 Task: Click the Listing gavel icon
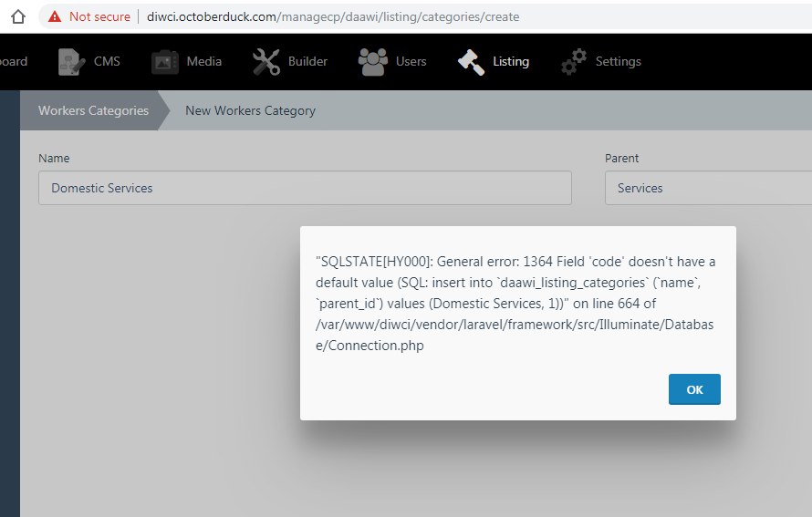click(472, 62)
